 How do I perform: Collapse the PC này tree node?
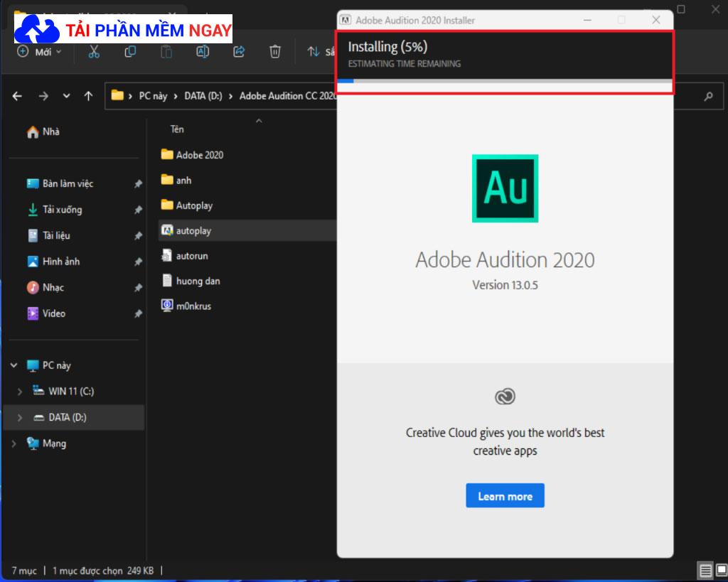click(x=14, y=365)
